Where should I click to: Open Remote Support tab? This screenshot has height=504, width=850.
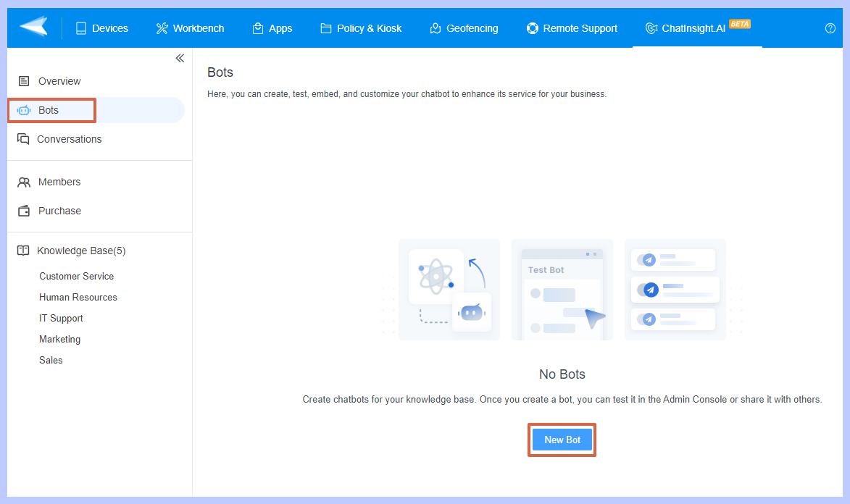coord(572,28)
